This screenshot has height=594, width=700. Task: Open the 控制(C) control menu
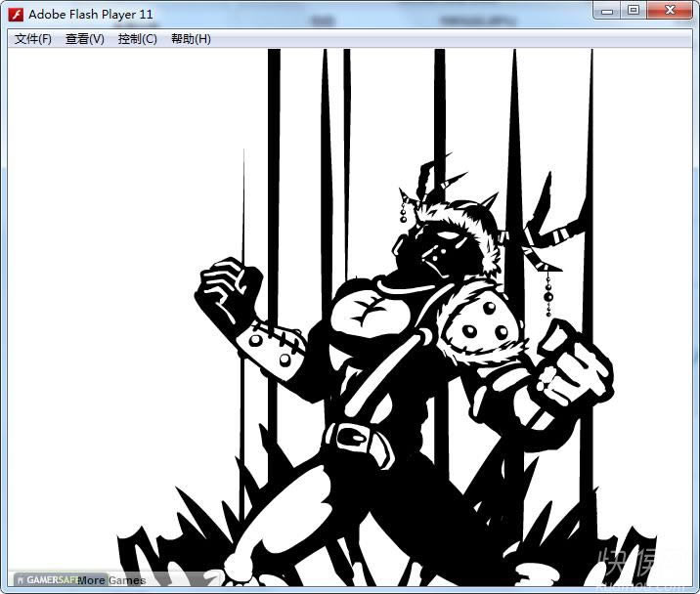click(137, 39)
